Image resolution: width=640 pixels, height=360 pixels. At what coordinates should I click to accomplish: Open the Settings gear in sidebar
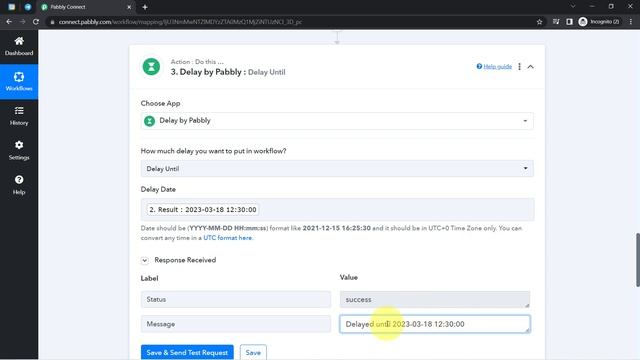coord(19,145)
